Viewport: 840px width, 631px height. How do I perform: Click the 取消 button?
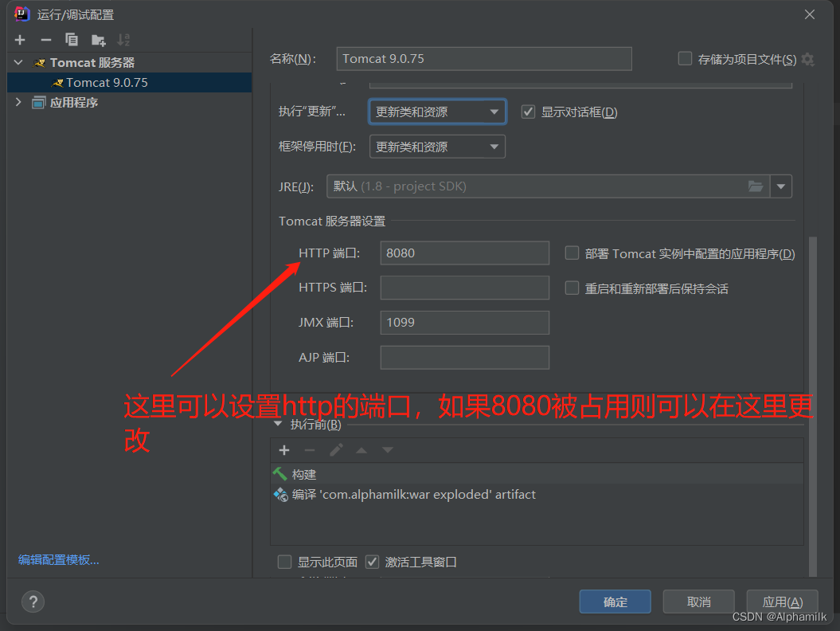pyautogui.click(x=698, y=602)
